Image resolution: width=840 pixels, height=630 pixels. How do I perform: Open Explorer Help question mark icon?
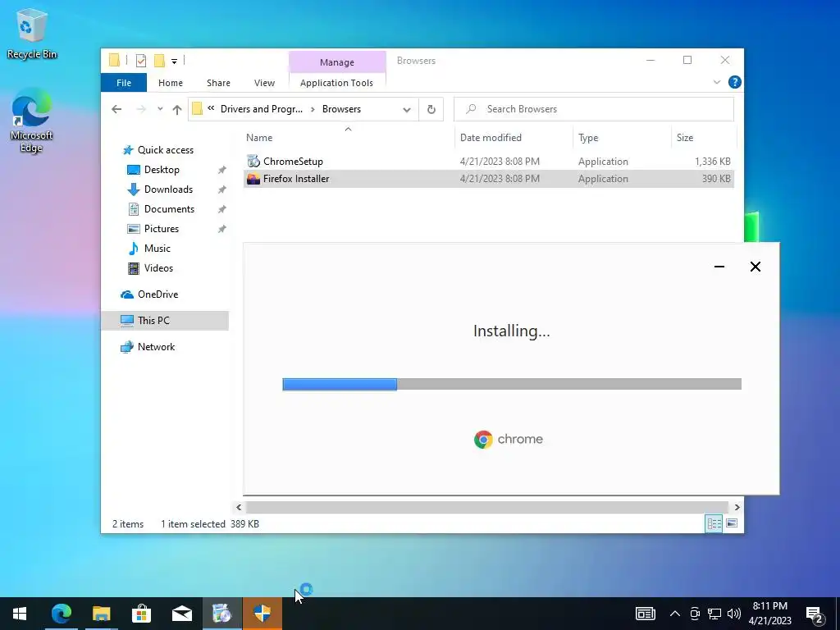734,82
